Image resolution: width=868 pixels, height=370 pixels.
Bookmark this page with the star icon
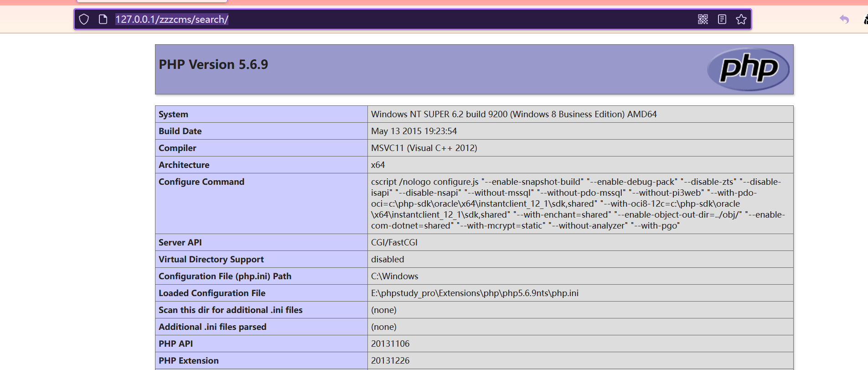(x=741, y=19)
